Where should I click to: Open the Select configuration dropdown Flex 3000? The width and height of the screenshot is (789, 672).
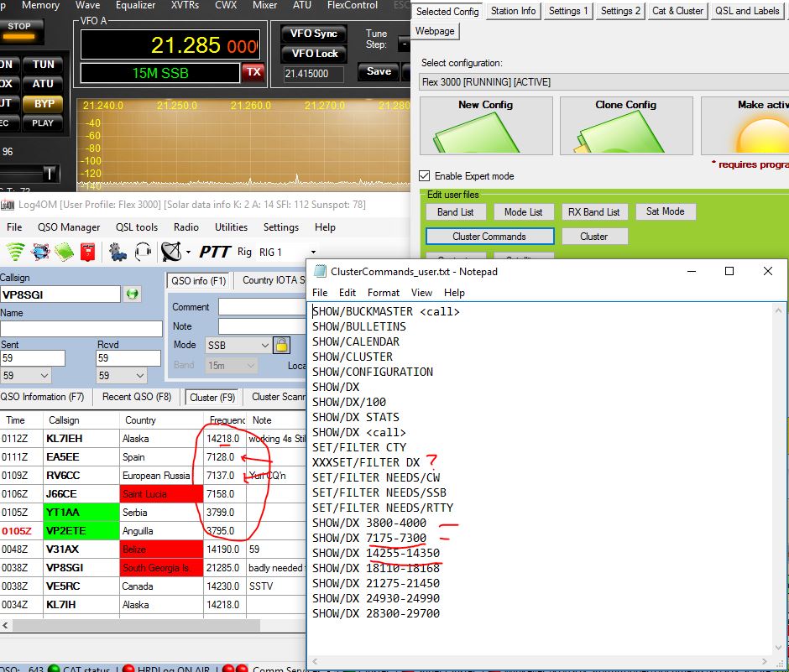click(x=604, y=82)
